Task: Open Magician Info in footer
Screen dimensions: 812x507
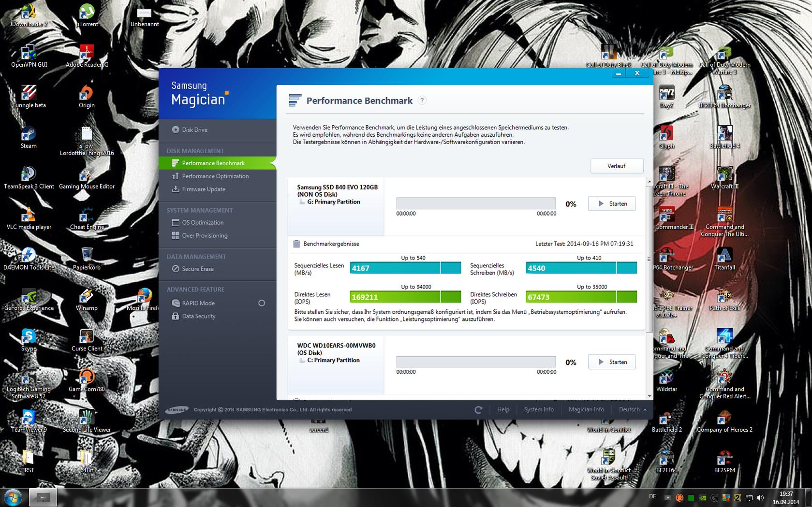Action: 586,409
